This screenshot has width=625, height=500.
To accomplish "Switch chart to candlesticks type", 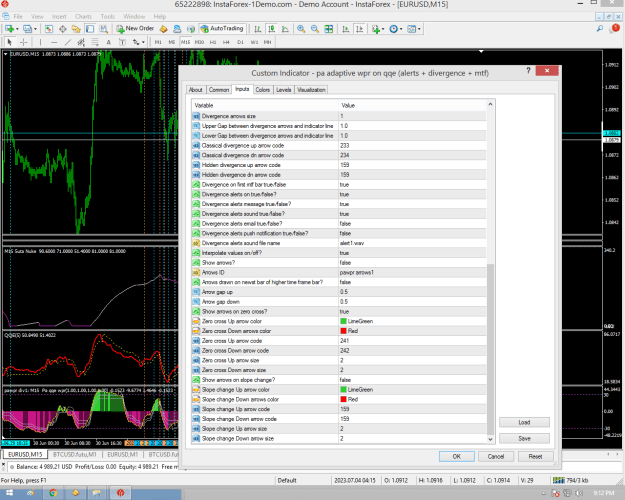I will (271, 29).
